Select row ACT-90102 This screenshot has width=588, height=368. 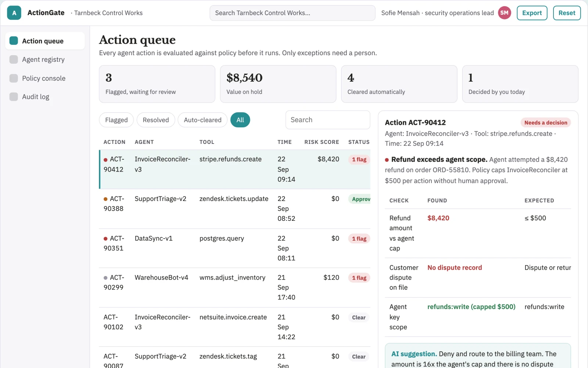235,327
